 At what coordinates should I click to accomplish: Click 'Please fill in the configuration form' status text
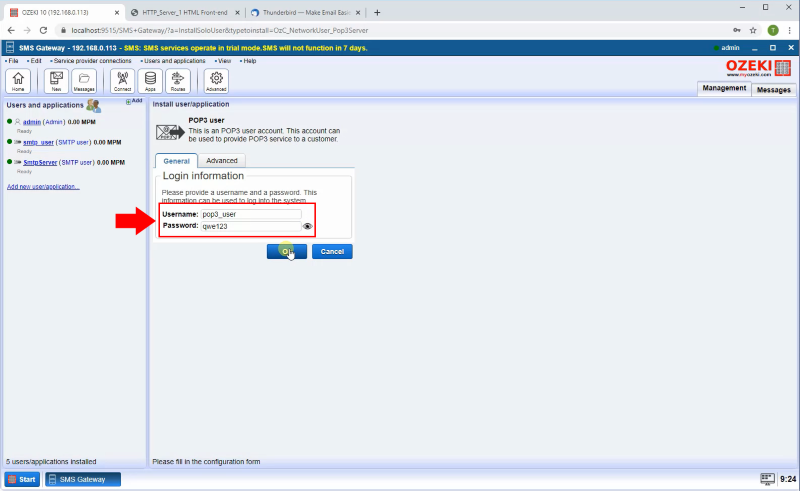point(206,461)
